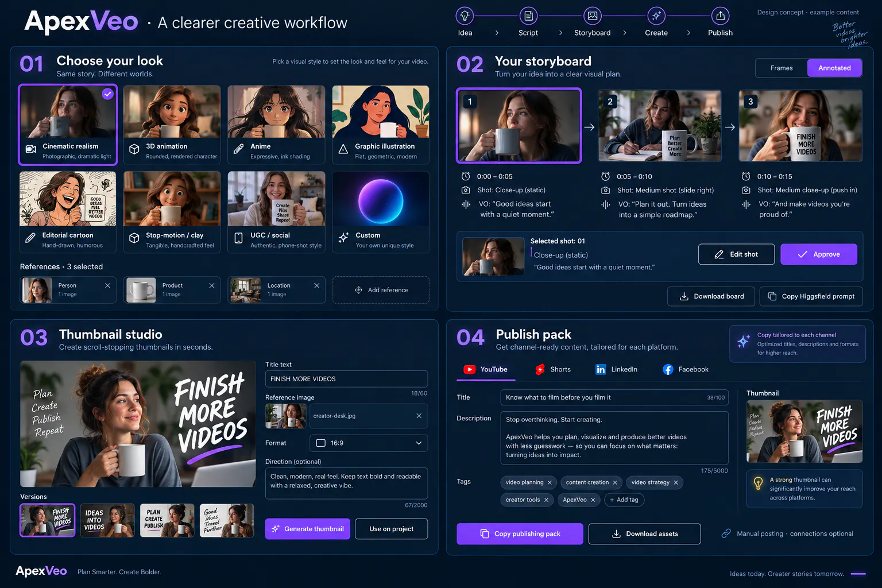Click Download board
Image resolution: width=882 pixels, height=588 pixels.
(x=711, y=296)
